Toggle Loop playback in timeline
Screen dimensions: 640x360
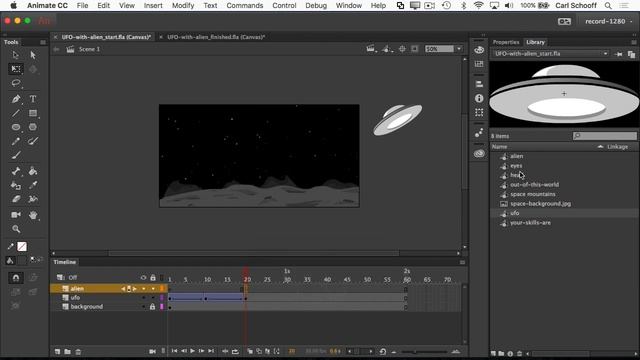pyautogui.click(x=236, y=351)
